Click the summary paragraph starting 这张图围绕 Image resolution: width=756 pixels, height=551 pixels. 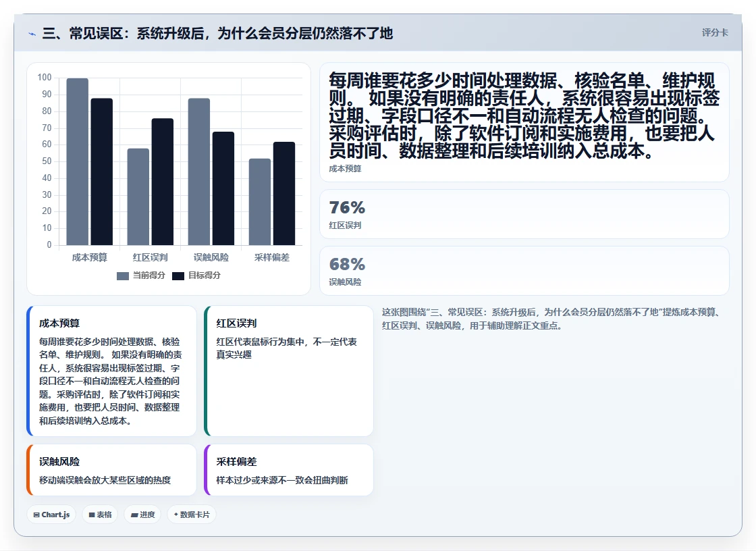(x=551, y=319)
